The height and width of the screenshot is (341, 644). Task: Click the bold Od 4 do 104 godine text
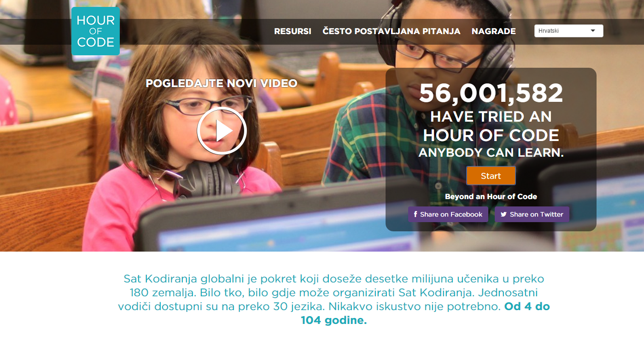425,313
